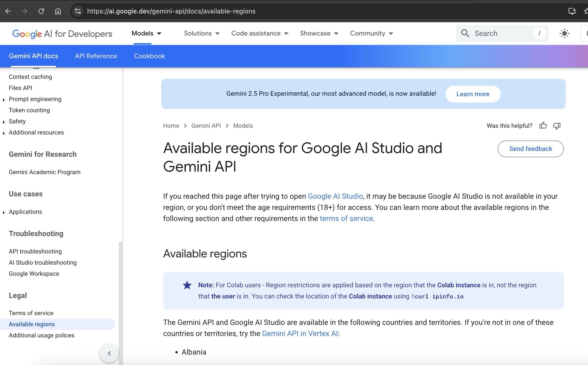Toggle the light/dark theme sun icon
This screenshot has height=365, width=588.
click(564, 33)
